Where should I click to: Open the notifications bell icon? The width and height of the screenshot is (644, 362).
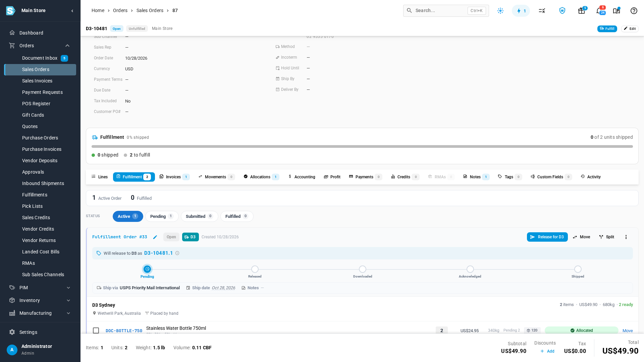click(x=599, y=11)
